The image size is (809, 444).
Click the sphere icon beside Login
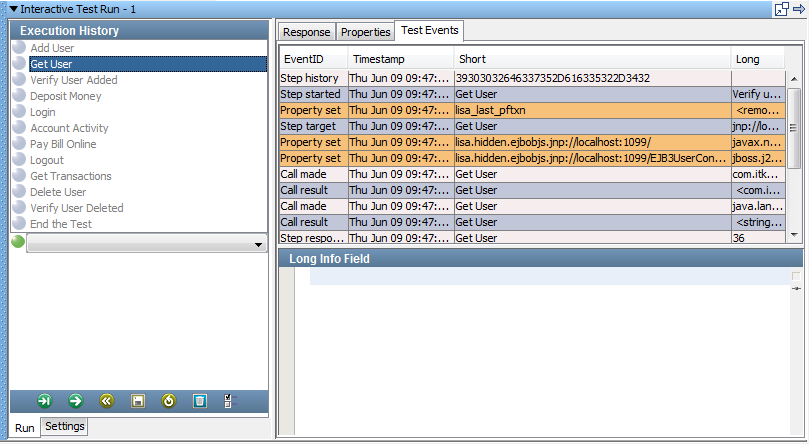coord(20,111)
